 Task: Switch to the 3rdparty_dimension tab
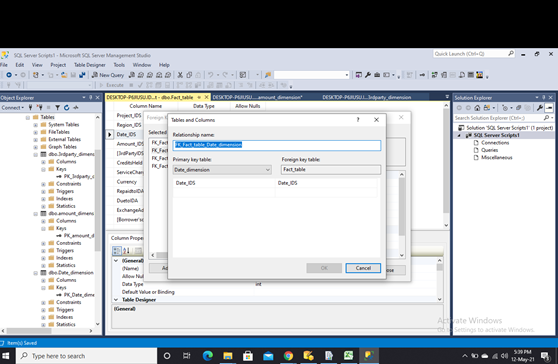click(x=367, y=97)
